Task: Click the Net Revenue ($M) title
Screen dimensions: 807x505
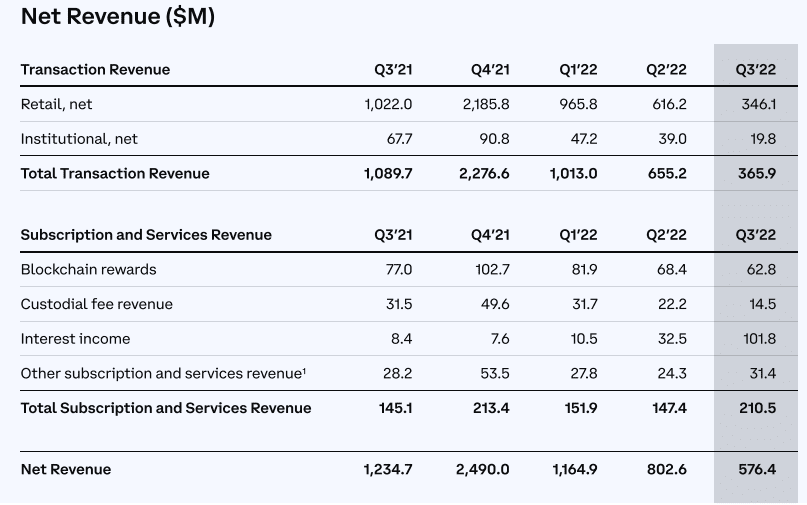Action: [x=118, y=17]
